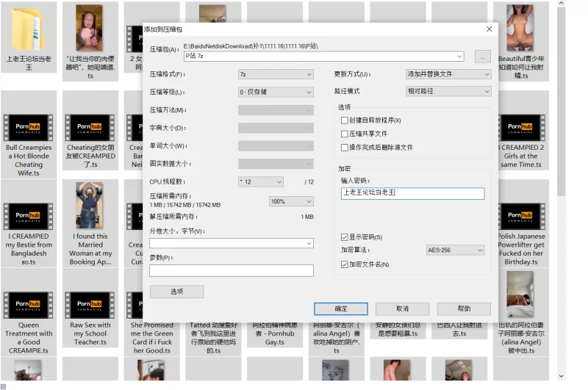The height and width of the screenshot is (390, 588).
Task: Click the 帮助 button
Action: (463, 308)
